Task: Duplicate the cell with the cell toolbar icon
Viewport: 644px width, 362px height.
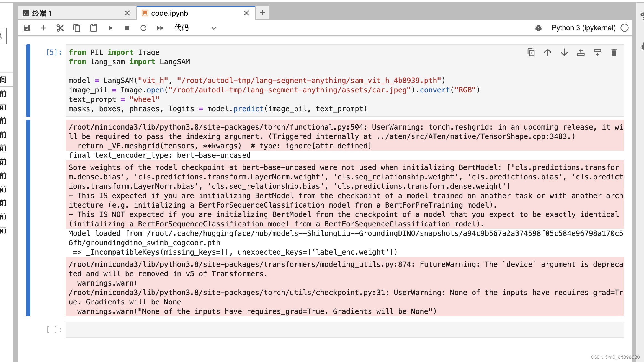Action: (x=531, y=53)
